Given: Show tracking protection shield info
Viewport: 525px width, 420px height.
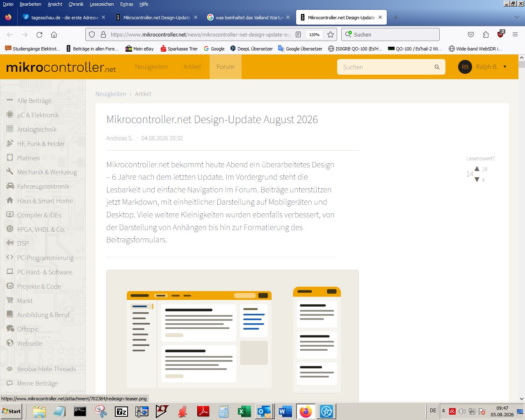Looking at the screenshot, I should [x=92, y=34].
